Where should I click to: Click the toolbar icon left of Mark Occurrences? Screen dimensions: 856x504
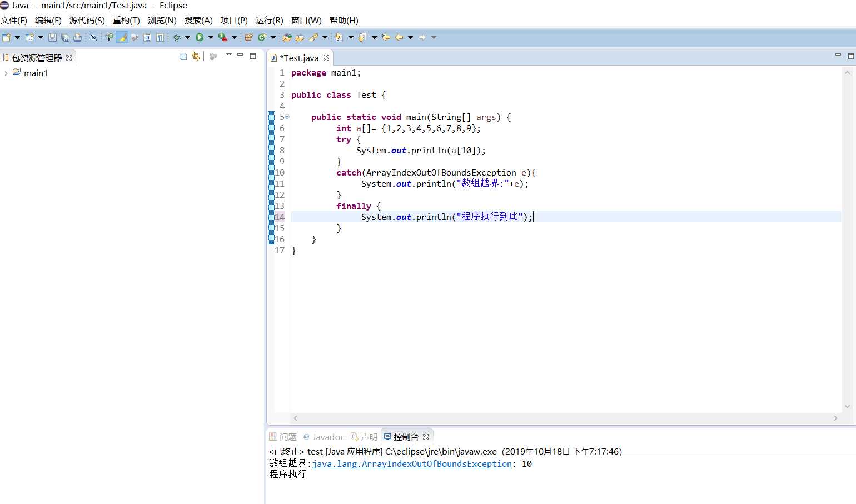[109, 37]
